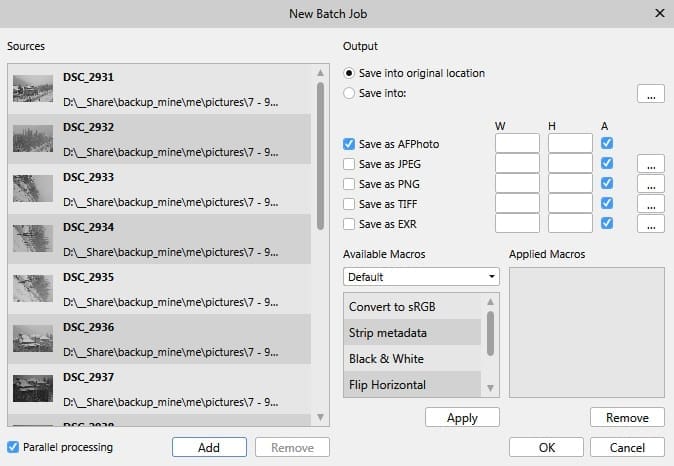Select DSC_2934 in sources list
Viewport: 674px width, 466px height.
[159, 239]
